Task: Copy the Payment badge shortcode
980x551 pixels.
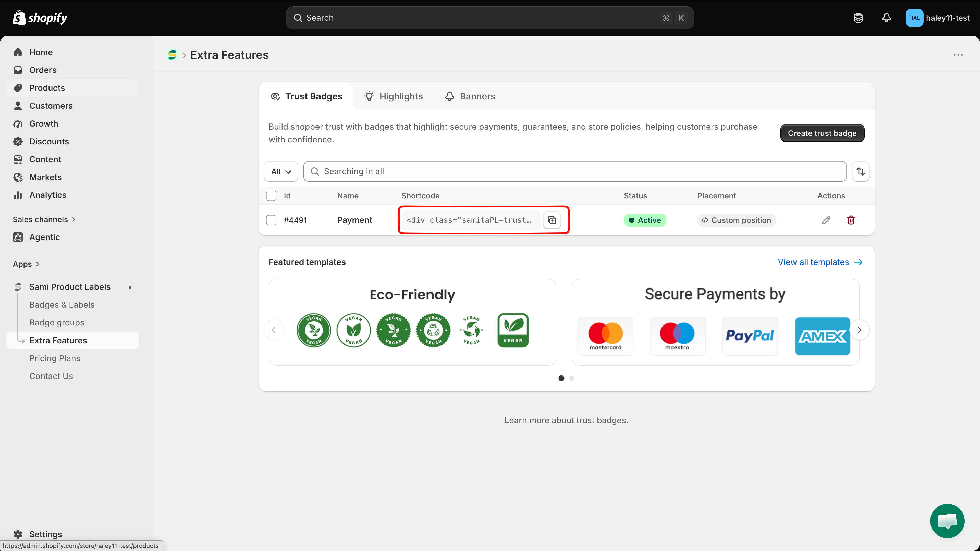Action: click(x=552, y=220)
